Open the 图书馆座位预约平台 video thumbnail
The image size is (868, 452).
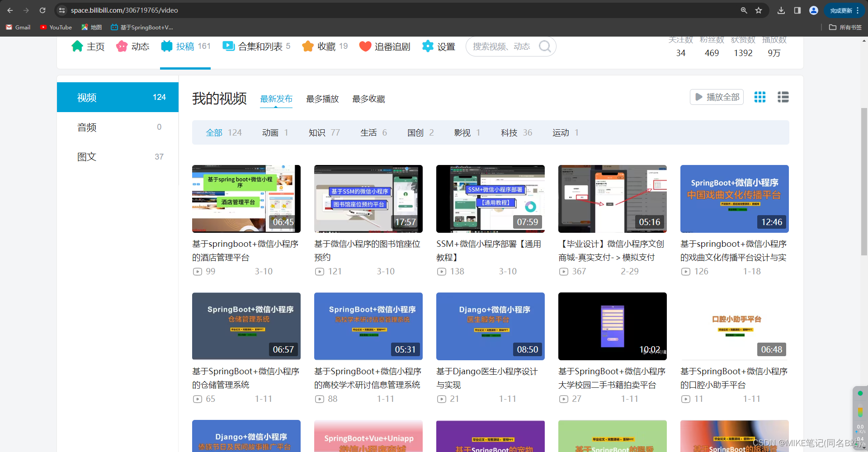368,199
